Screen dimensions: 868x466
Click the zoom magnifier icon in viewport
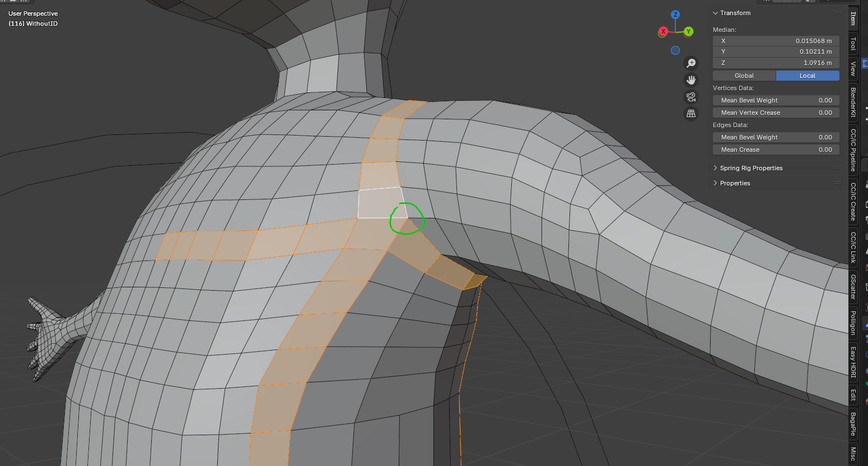pyautogui.click(x=691, y=63)
